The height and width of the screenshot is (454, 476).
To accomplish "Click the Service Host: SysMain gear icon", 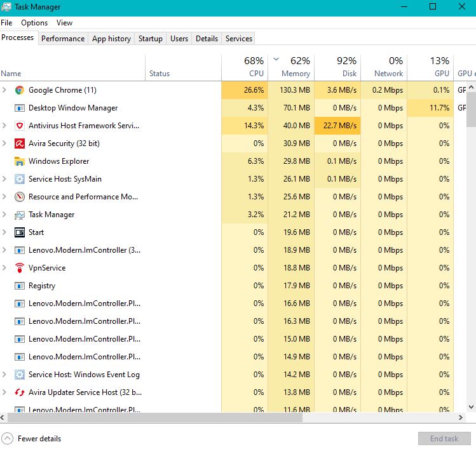I will (x=20, y=179).
